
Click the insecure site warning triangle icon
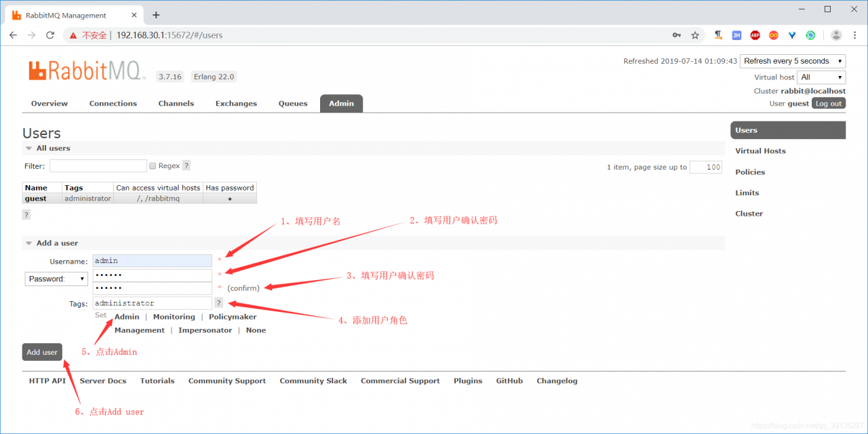click(73, 35)
